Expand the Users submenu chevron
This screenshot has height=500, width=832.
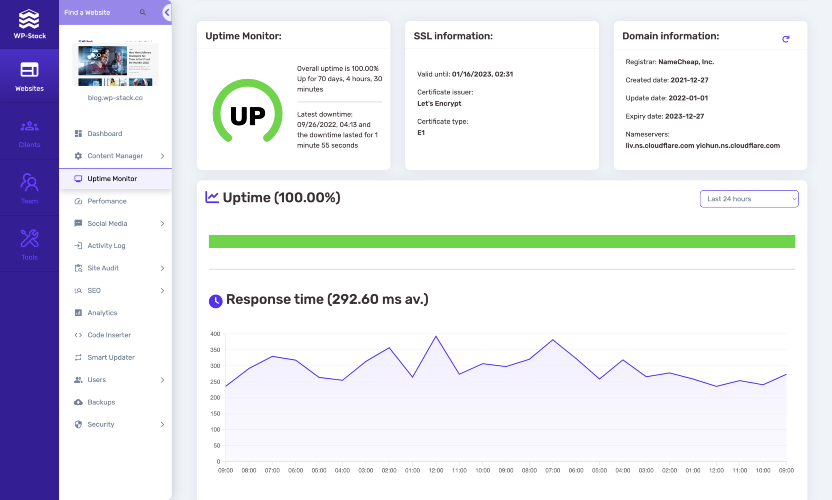coord(162,380)
